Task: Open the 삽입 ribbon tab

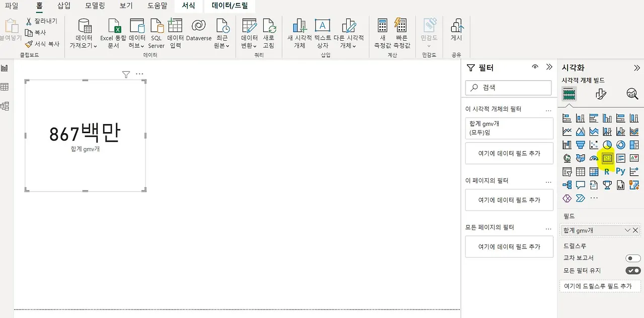Action: 64,6
